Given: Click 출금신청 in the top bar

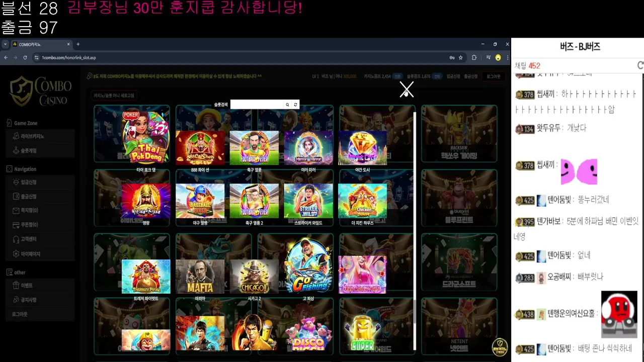Looking at the screenshot, I should click(471, 76).
